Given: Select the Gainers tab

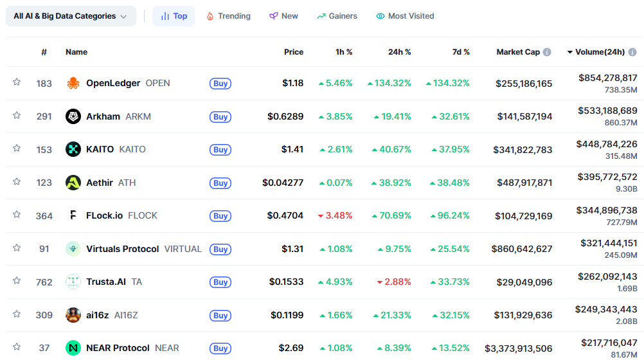Looking at the screenshot, I should pyautogui.click(x=337, y=16).
